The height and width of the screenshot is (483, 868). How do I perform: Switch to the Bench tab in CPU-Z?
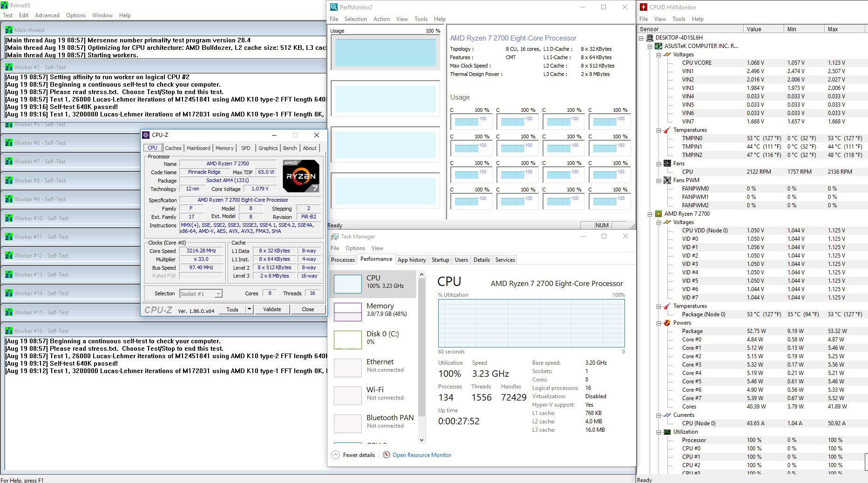coord(290,148)
